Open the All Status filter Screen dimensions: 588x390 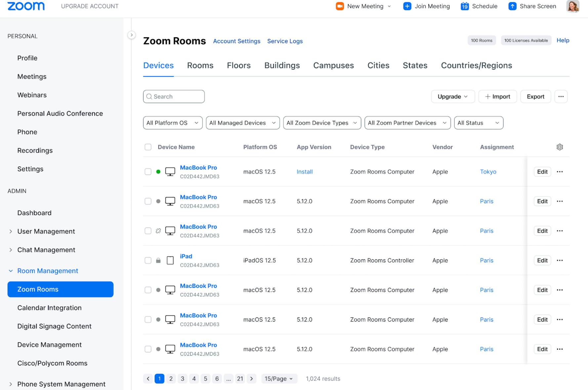tap(479, 123)
